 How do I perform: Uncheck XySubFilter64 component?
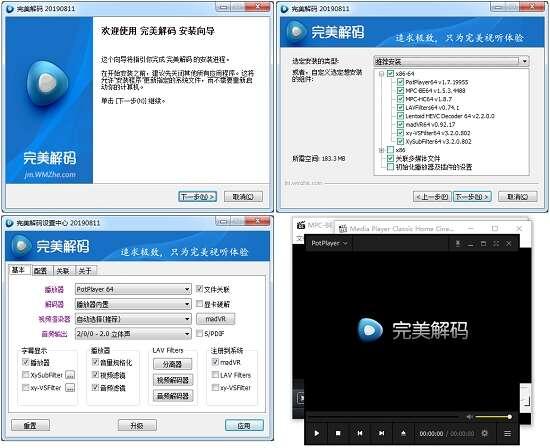(400, 141)
